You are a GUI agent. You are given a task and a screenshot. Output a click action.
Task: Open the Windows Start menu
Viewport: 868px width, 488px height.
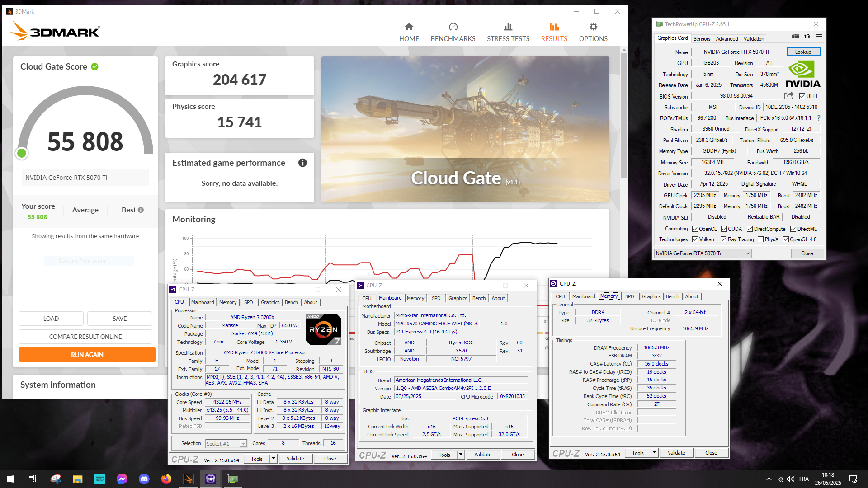tap(11, 479)
